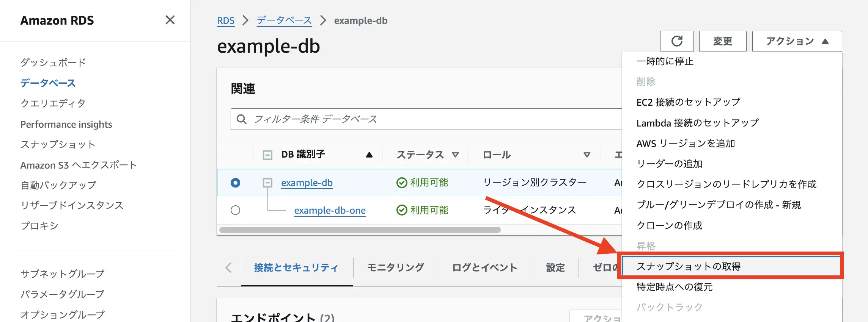Choose スナップショットの取得 from the menu
The width and height of the screenshot is (868, 322).
pyautogui.click(x=688, y=266)
